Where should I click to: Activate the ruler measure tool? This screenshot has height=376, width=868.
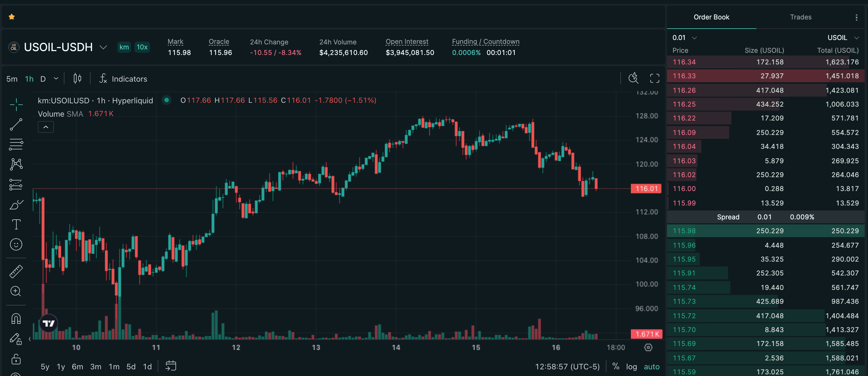tap(16, 271)
